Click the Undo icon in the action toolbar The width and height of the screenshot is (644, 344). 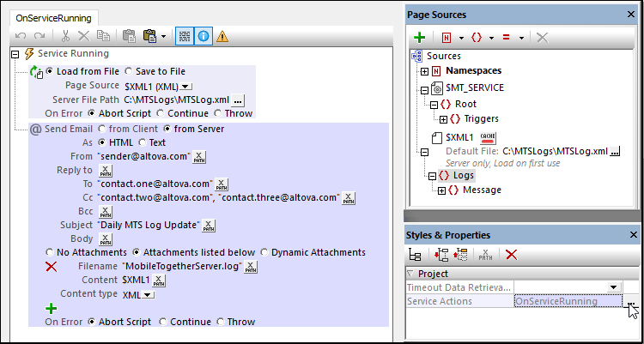[21, 36]
